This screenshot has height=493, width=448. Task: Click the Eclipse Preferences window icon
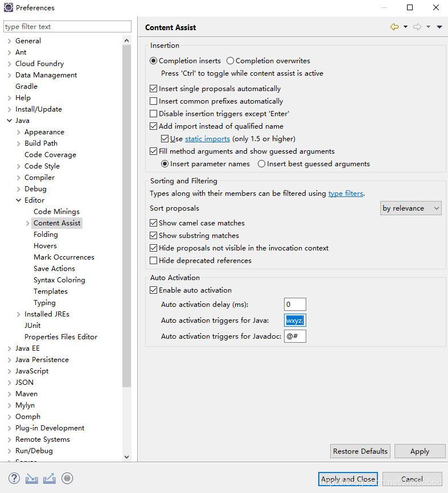click(x=8, y=7)
